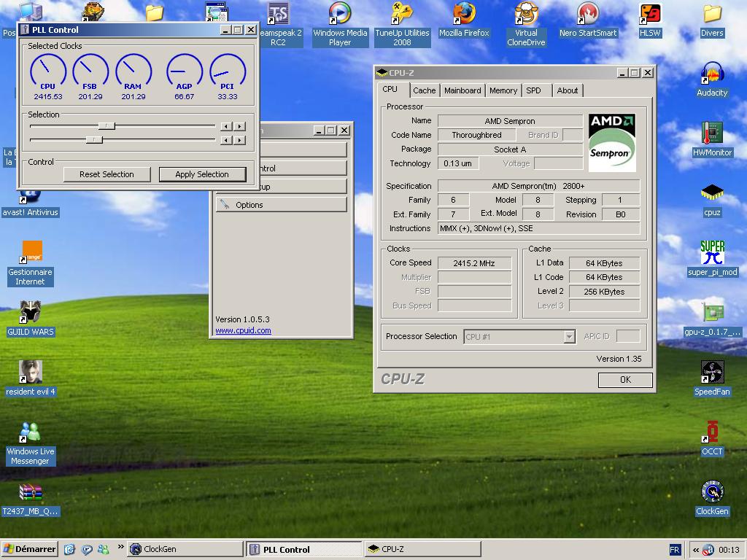Switch to ClockGen in the taskbar
Viewport: 747px width, 560px height.
185,549
